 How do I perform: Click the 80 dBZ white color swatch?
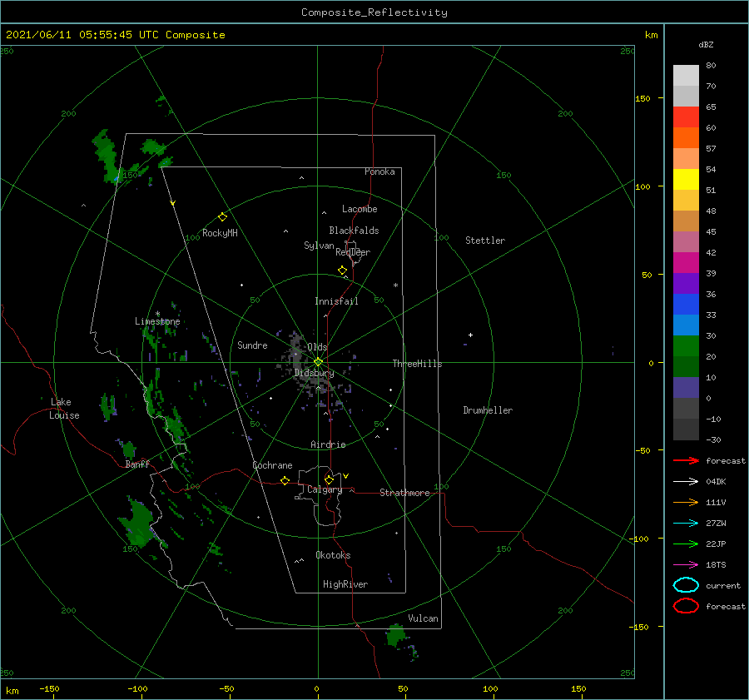(x=686, y=75)
